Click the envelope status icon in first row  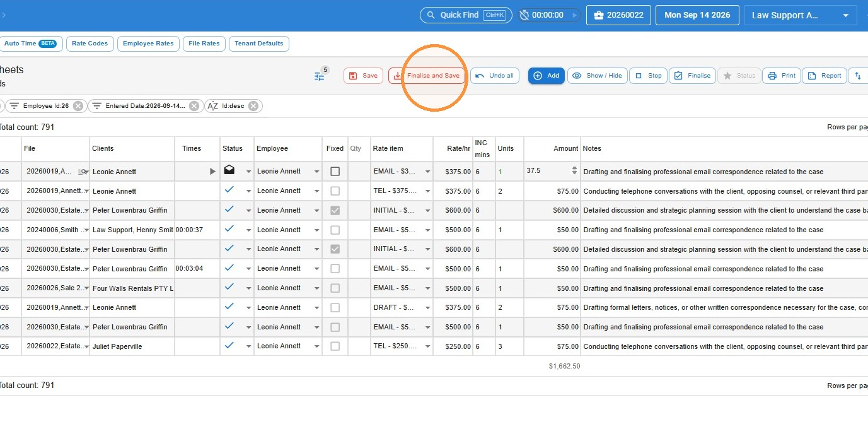(229, 170)
